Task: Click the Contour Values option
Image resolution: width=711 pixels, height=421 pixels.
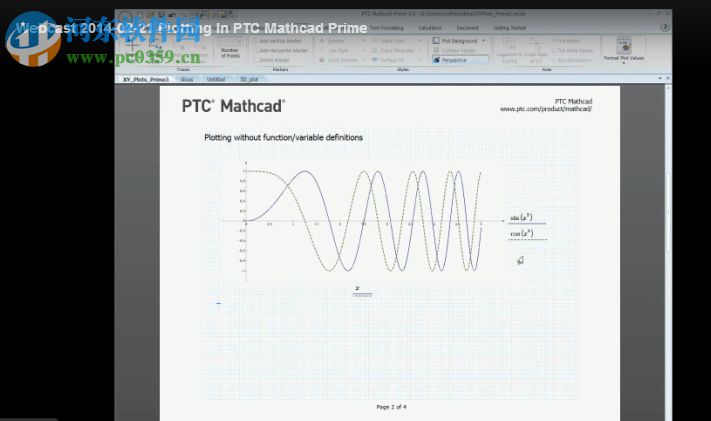Action: 454,50
